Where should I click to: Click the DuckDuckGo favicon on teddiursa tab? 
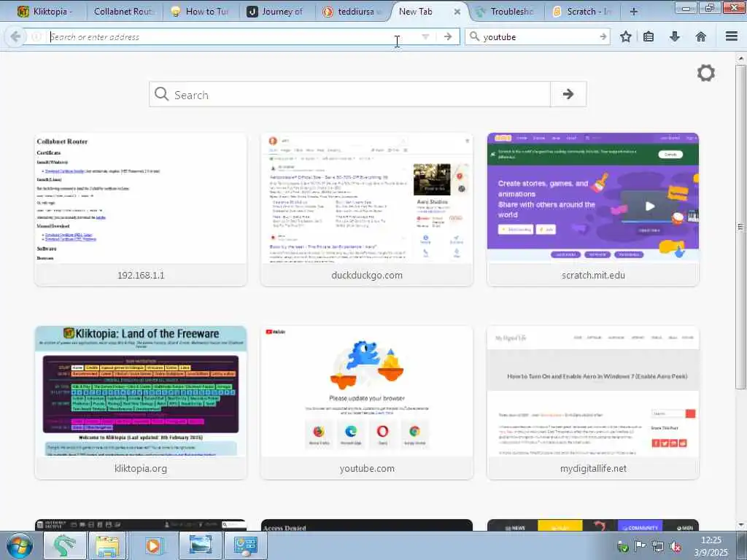(328, 12)
